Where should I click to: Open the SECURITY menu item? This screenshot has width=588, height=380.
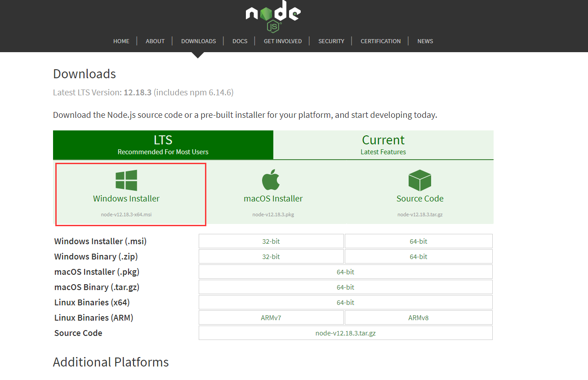[x=331, y=41]
